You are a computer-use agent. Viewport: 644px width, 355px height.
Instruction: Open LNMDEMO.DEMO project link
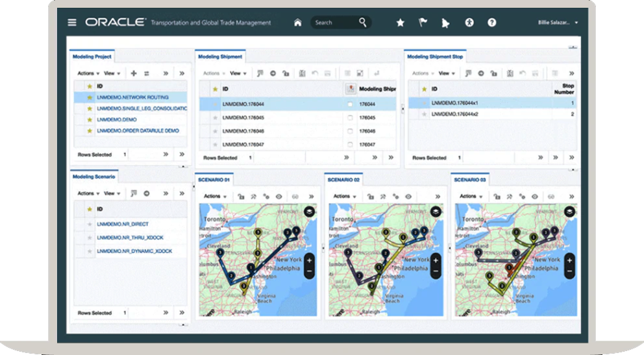tap(117, 119)
